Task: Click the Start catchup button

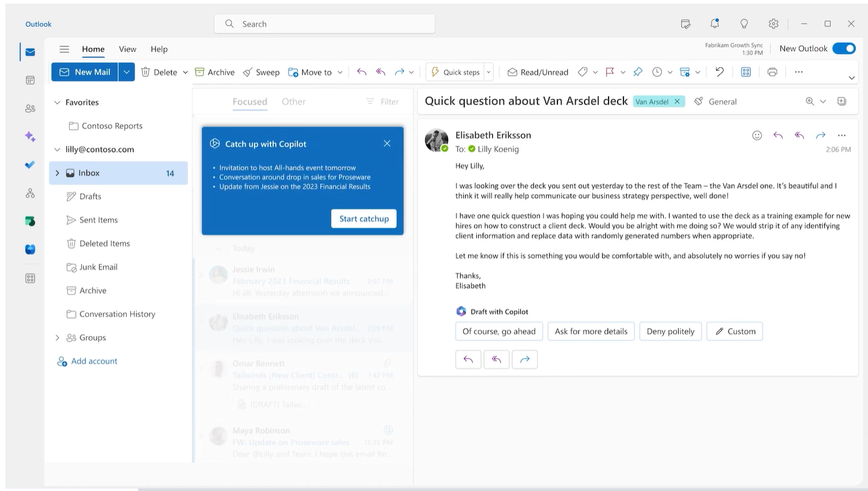Action: pyautogui.click(x=364, y=219)
